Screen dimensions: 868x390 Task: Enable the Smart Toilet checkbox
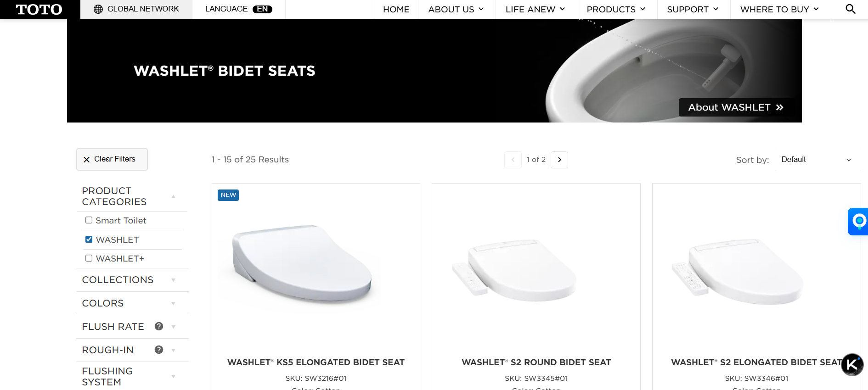click(89, 220)
